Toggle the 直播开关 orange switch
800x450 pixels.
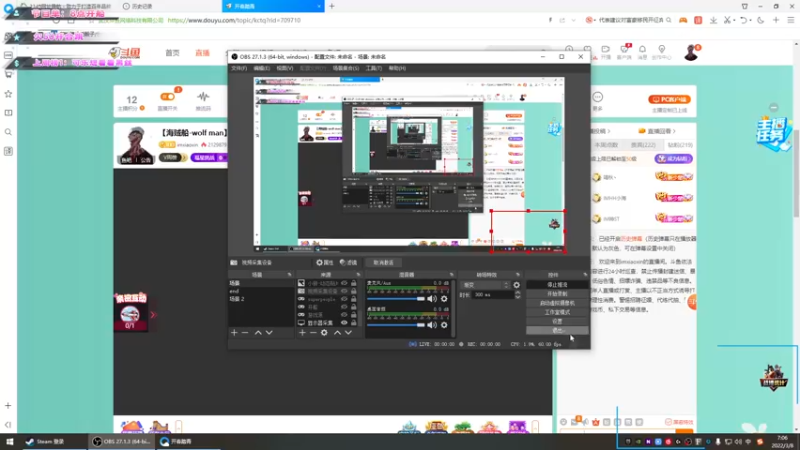167,96
